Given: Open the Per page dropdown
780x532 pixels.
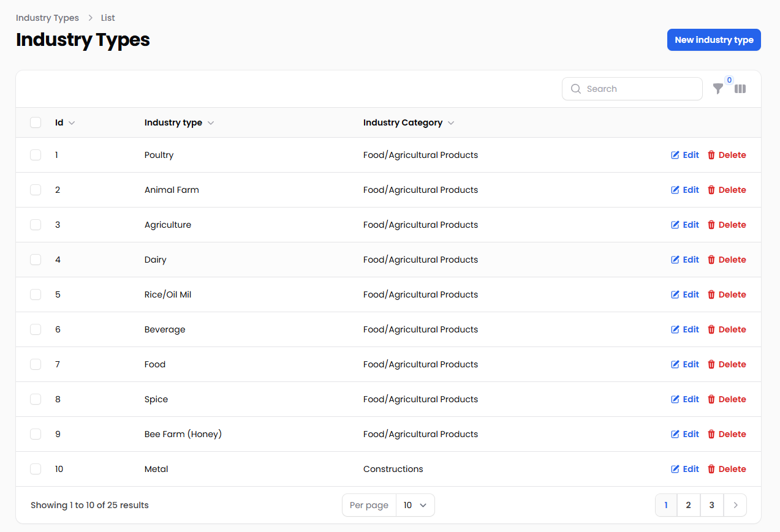Looking at the screenshot, I should click(415, 505).
